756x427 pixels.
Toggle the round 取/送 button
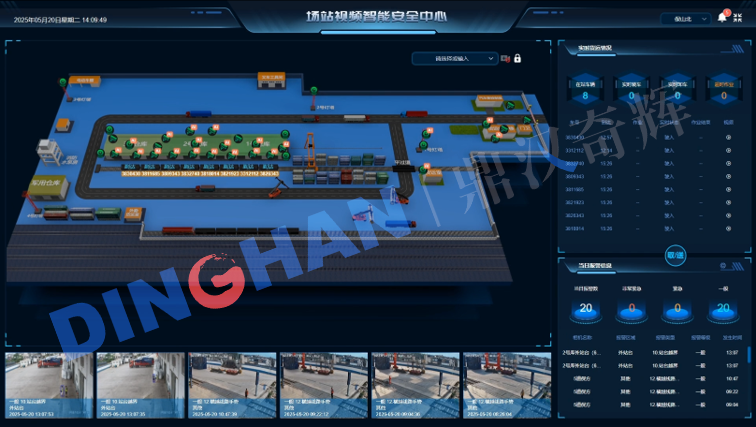675,254
